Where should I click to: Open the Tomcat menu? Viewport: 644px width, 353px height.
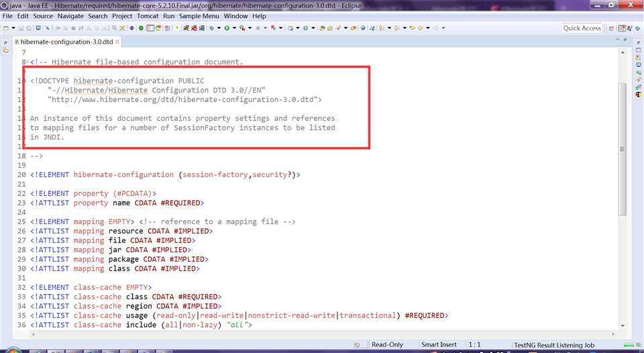(x=148, y=16)
